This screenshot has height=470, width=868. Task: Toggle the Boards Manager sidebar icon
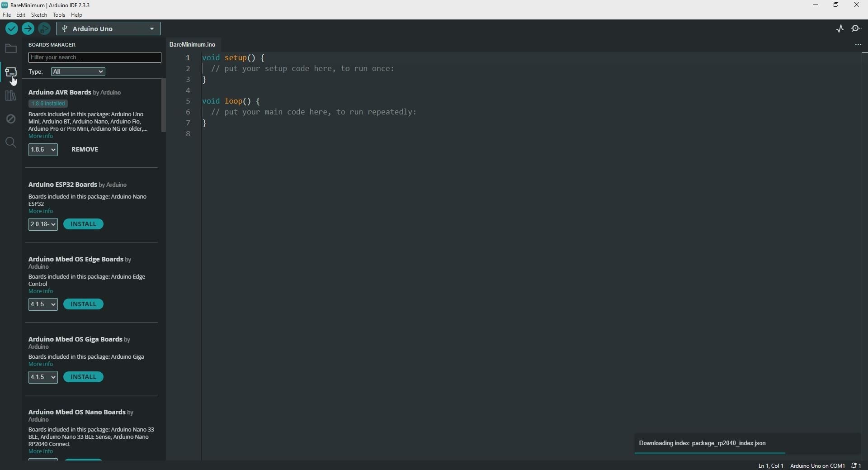coord(11,72)
